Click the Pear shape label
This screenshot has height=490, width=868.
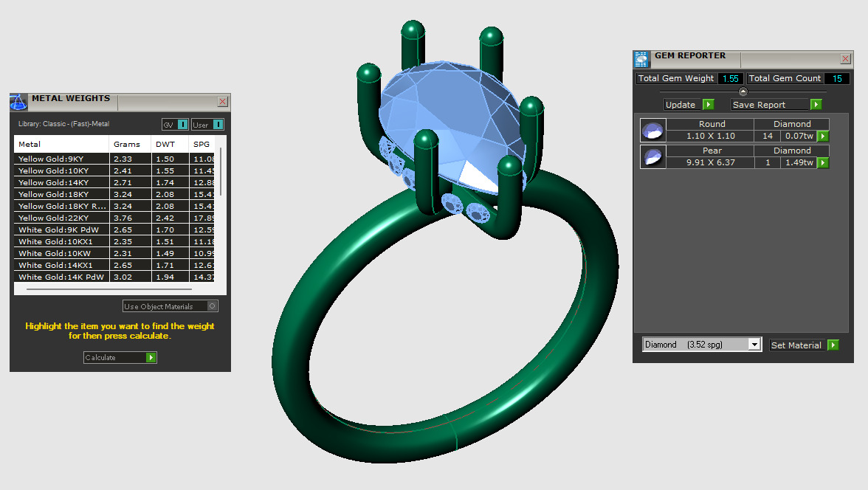710,151
